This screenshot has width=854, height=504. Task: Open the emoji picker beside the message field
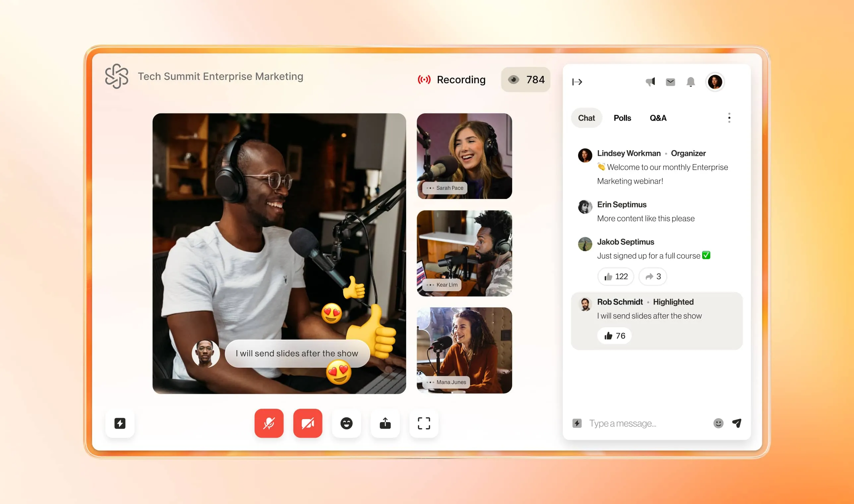[717, 423]
